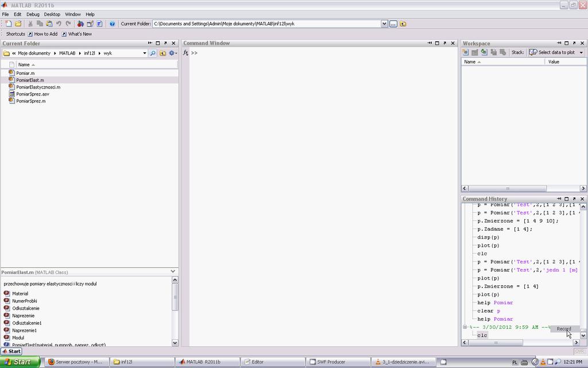The height and width of the screenshot is (368, 588).
Task: Open the Windows Start menu
Action: [20, 362]
